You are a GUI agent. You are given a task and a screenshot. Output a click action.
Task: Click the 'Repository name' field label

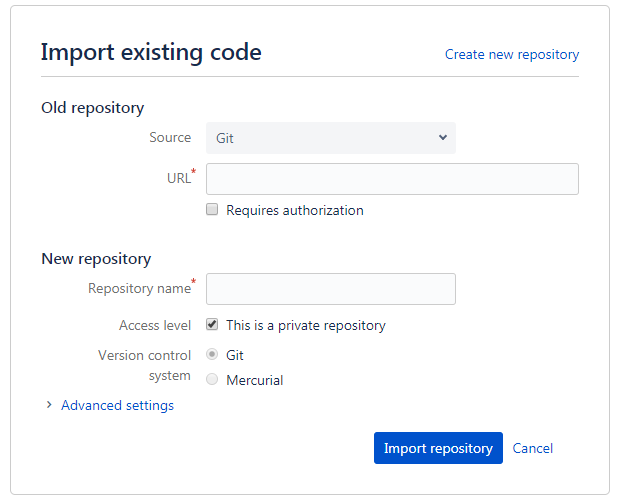pos(139,288)
